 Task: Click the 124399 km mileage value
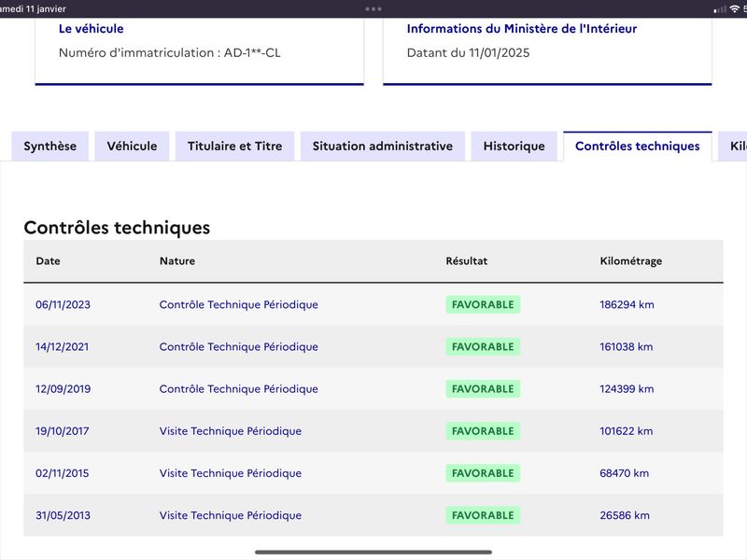click(x=627, y=389)
